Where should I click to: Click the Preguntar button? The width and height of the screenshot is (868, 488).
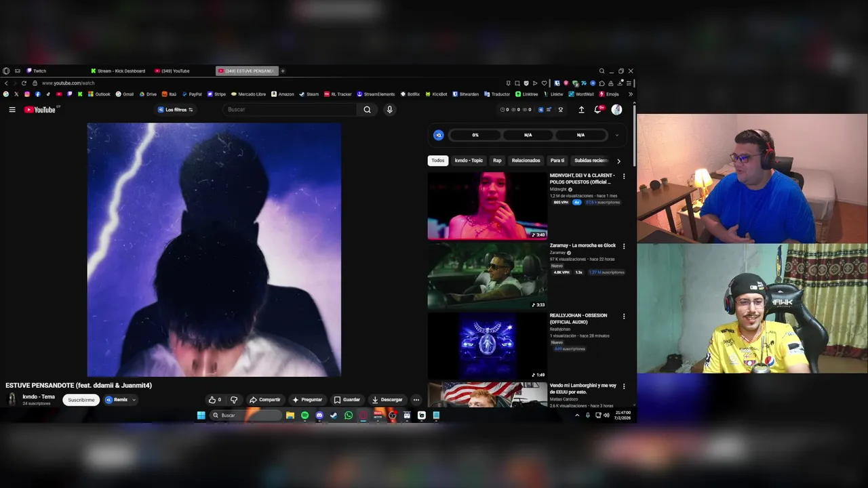pos(307,400)
